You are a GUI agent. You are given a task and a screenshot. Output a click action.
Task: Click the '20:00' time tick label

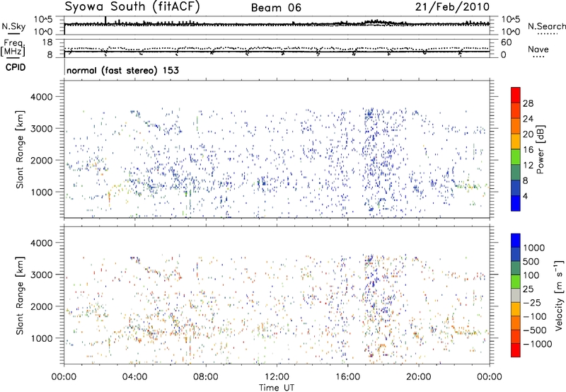coord(419,377)
